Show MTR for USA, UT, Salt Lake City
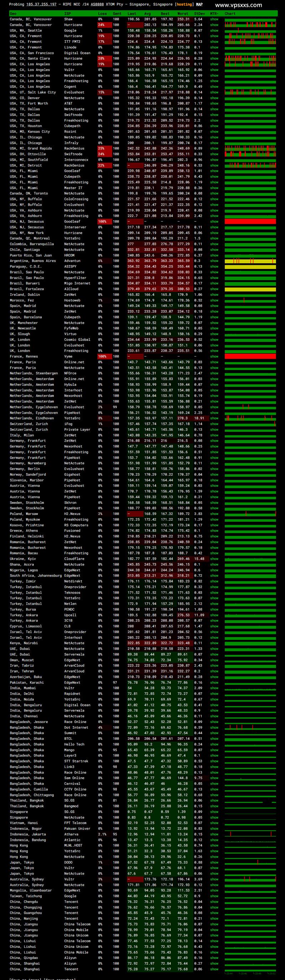285x980 pixels. click(x=214, y=93)
